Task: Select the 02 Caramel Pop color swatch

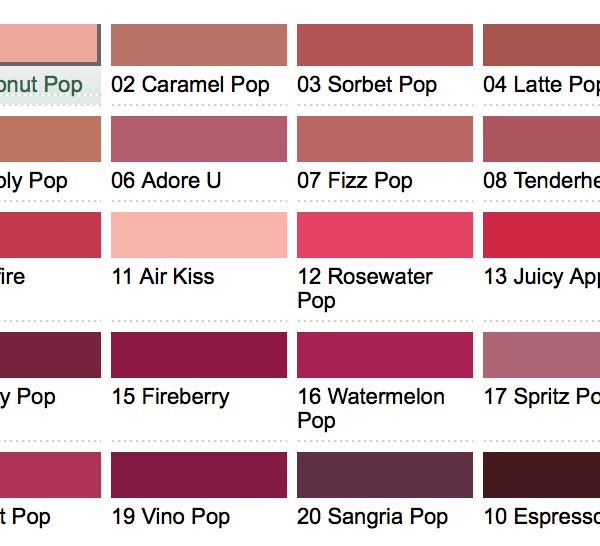Action: tap(199, 45)
